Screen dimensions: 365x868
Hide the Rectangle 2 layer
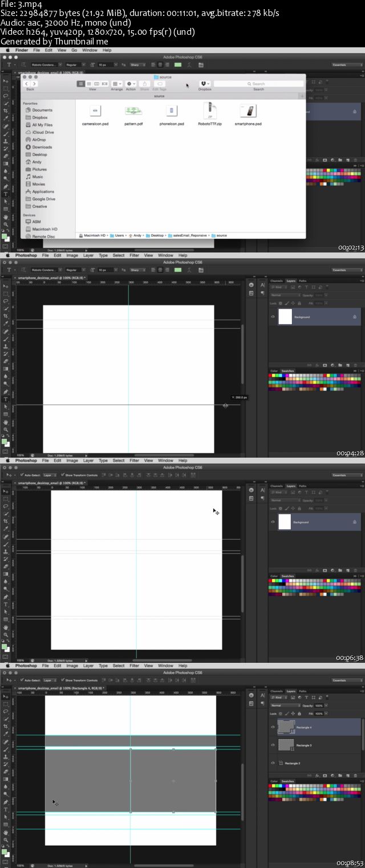pyautogui.click(x=273, y=763)
